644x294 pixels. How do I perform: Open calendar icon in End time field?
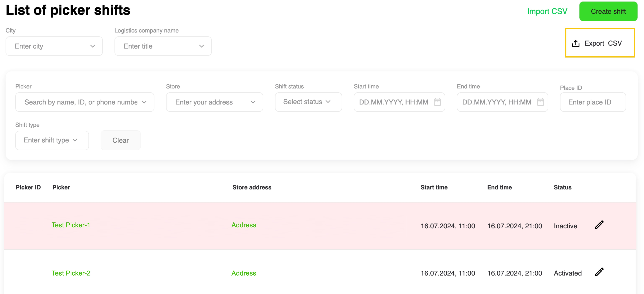(540, 102)
